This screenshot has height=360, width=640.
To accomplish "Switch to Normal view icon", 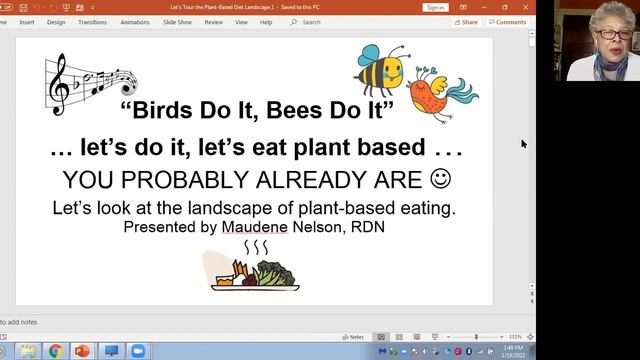I will click(x=381, y=337).
